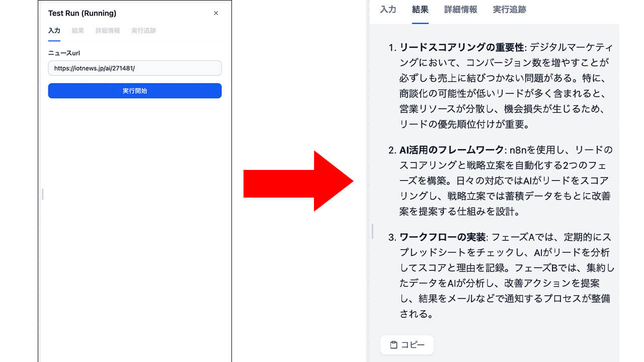Focus the ニュースurl input field
The image size is (644, 362).
point(135,68)
